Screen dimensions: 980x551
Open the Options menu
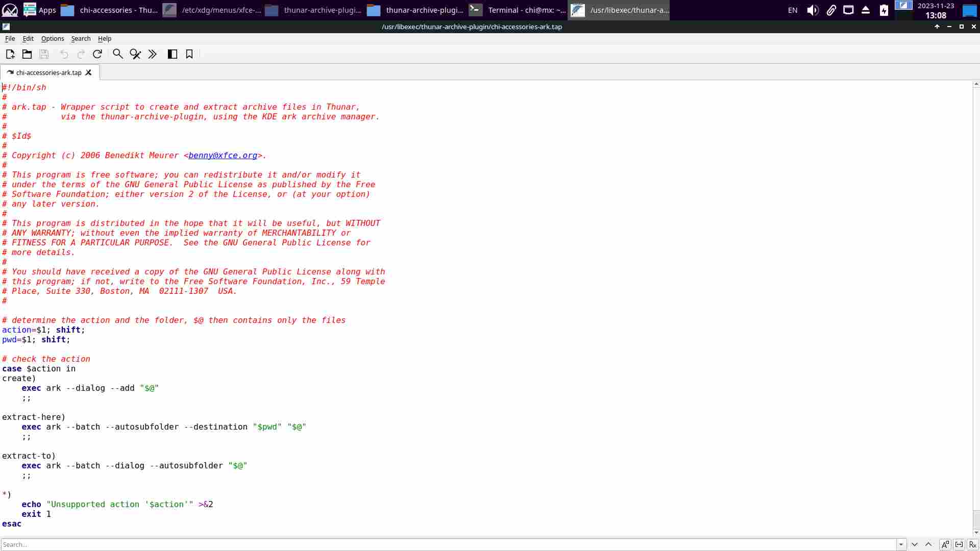(53, 39)
